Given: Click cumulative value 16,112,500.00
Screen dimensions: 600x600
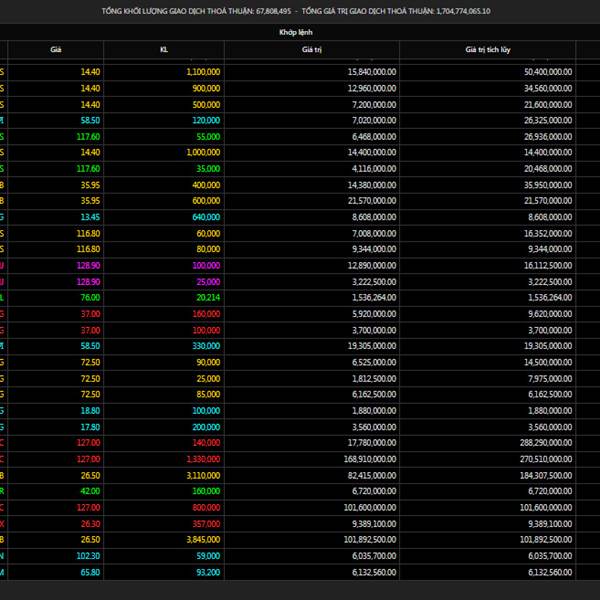Looking at the screenshot, I should (x=548, y=266).
